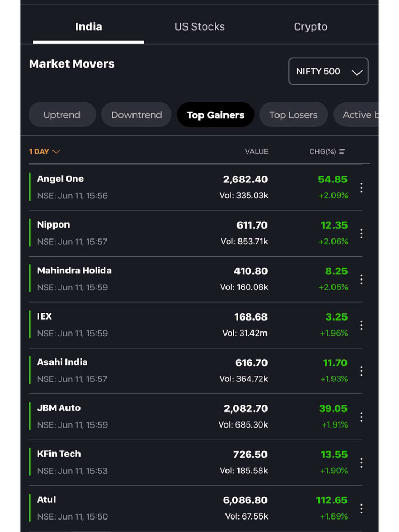
Task: Switch to the Crypto tab
Action: 311,27
